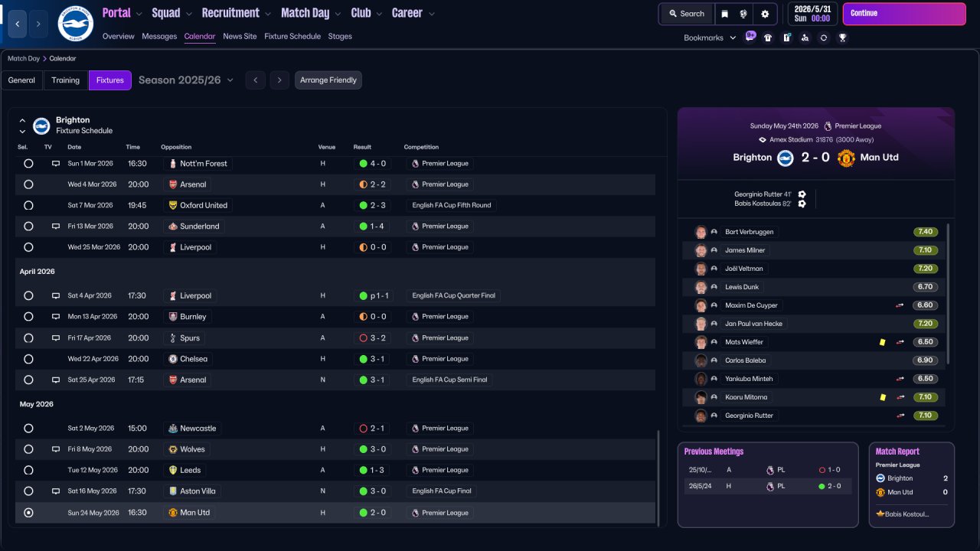Select the radio button for the Leeds fixture
Image resolution: width=980 pixels, height=551 pixels.
28,470
